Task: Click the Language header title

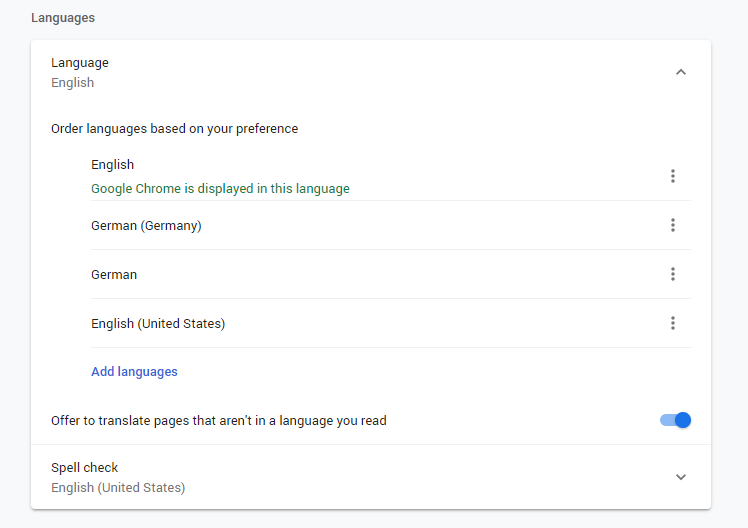Action: [80, 63]
